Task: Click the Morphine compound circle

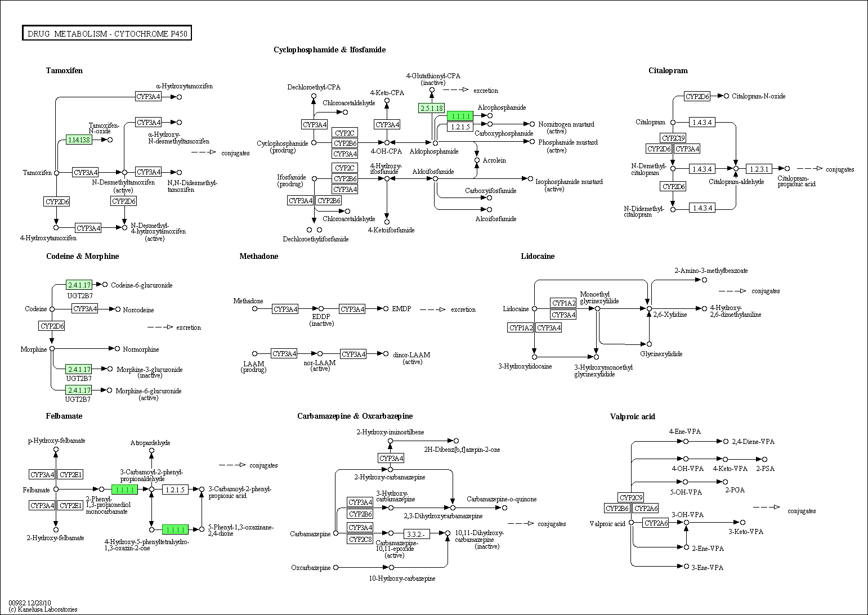Action: coord(52,349)
